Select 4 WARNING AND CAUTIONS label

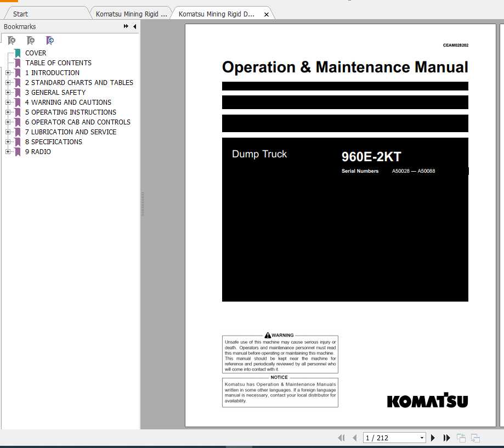click(68, 102)
